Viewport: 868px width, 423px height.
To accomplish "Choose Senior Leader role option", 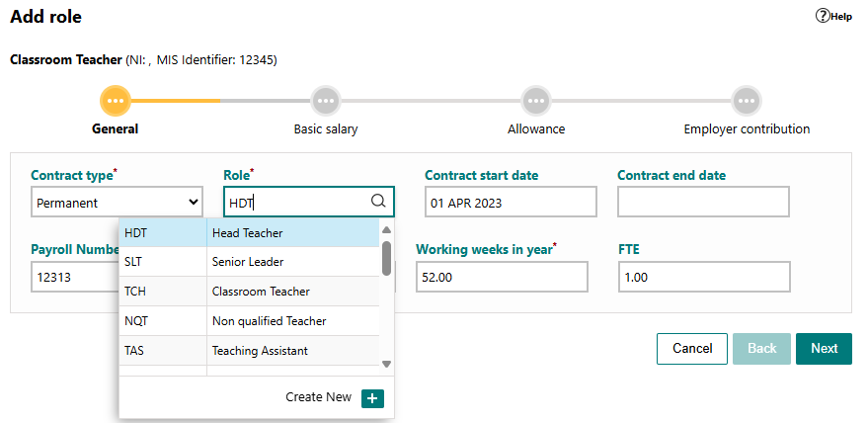I will [x=249, y=262].
